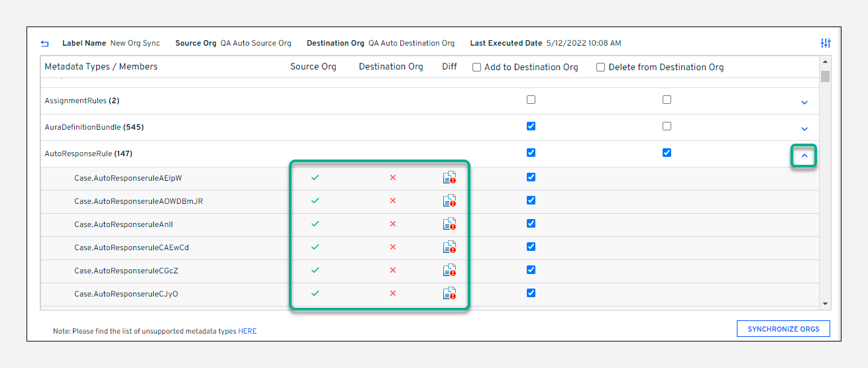Check the header Delete from Destination Org checkbox
Viewport: 868px width, 368px height.
tap(600, 68)
